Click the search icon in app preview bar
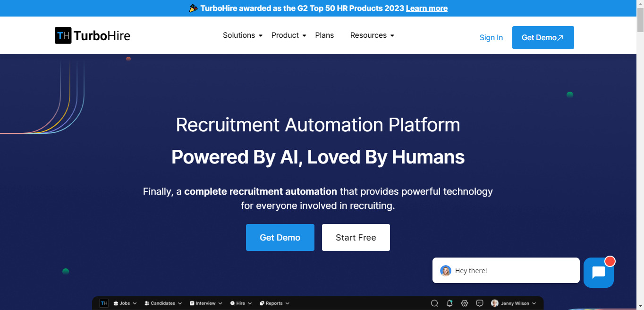Screen dimensions: 644x310 tap(434, 303)
